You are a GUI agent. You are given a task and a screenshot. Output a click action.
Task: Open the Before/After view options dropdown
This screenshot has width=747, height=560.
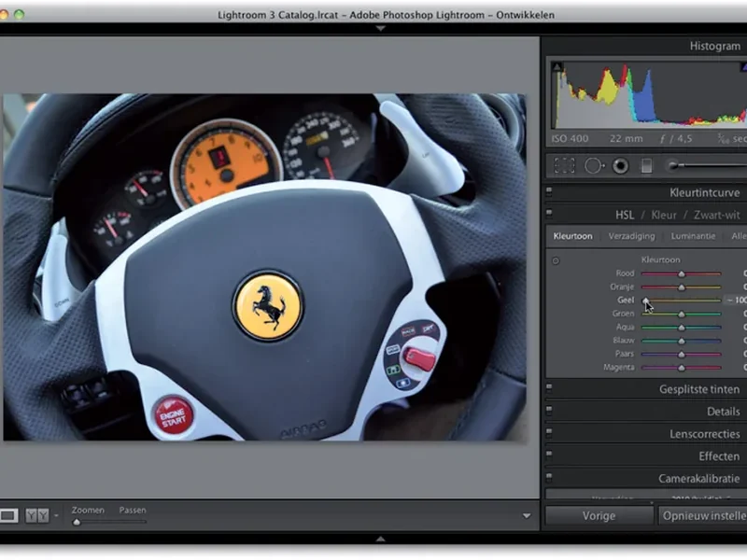tap(56, 516)
